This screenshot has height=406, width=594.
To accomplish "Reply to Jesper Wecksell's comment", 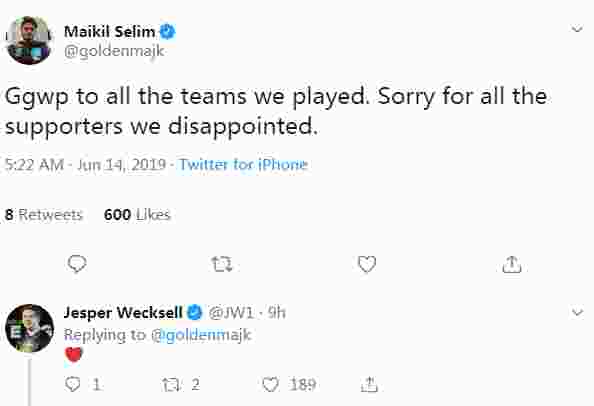I will pos(72,384).
